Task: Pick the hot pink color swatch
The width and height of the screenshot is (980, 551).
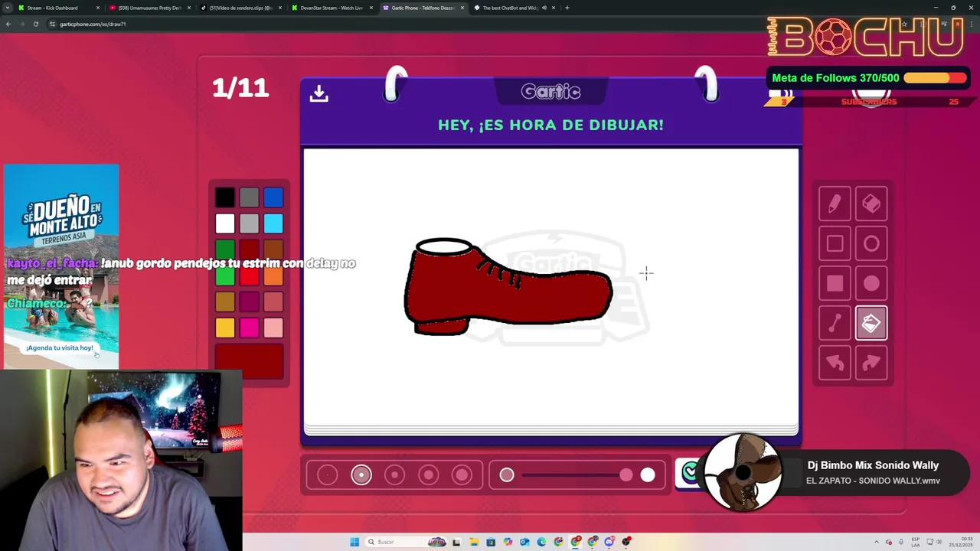Action: 249,328
